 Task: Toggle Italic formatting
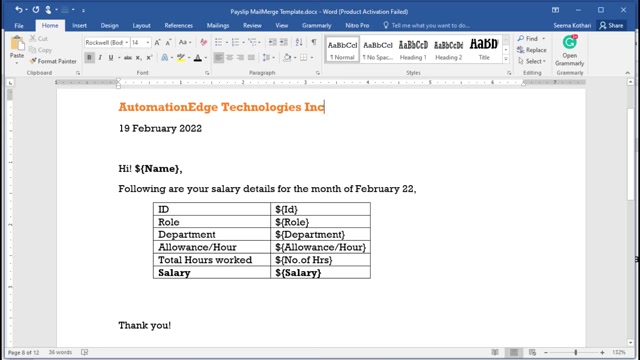(x=100, y=58)
